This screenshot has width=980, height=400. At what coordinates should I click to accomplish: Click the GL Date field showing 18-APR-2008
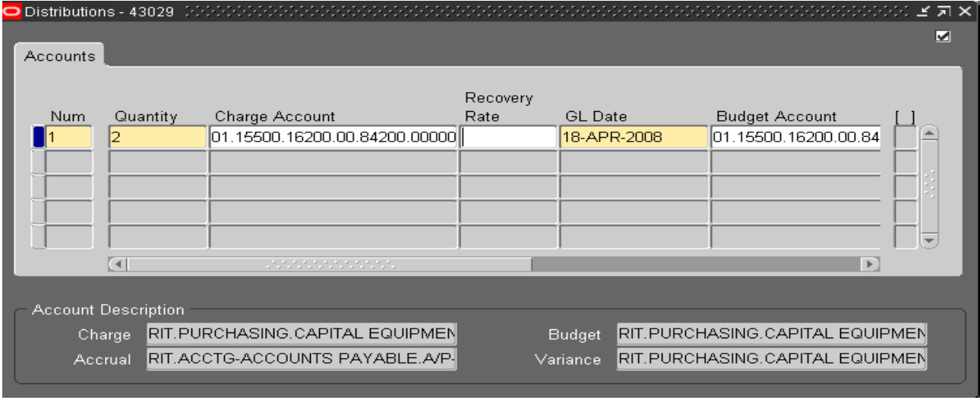pyautogui.click(x=634, y=138)
